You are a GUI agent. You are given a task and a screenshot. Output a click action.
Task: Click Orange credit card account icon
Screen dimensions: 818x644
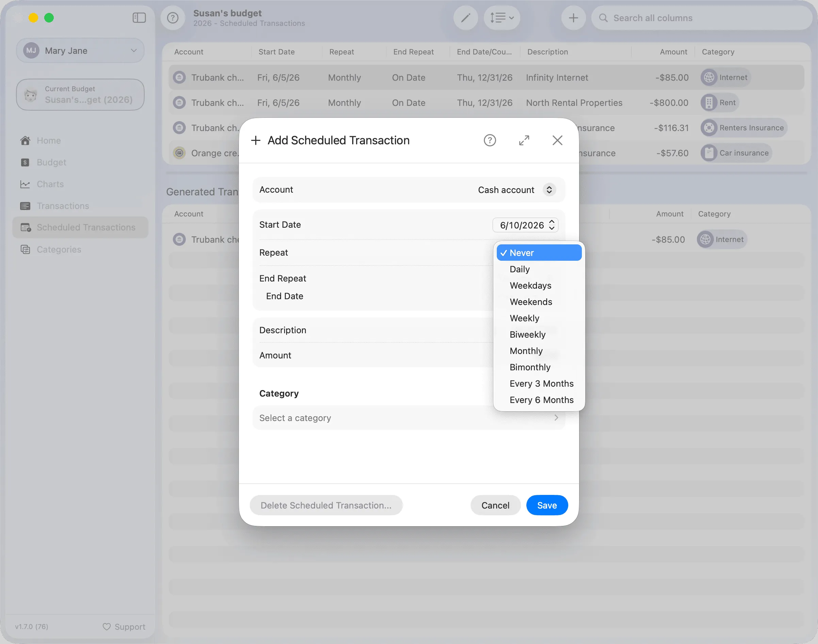click(x=179, y=153)
